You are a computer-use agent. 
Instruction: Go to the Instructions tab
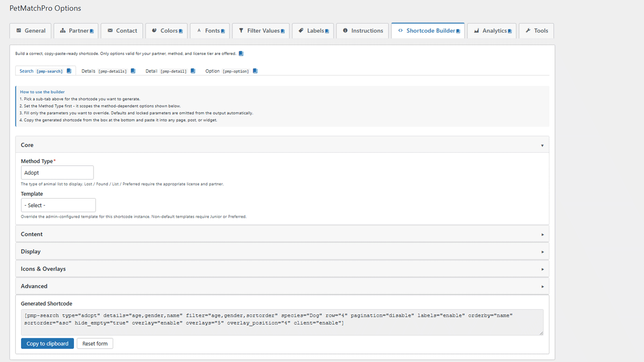362,31
